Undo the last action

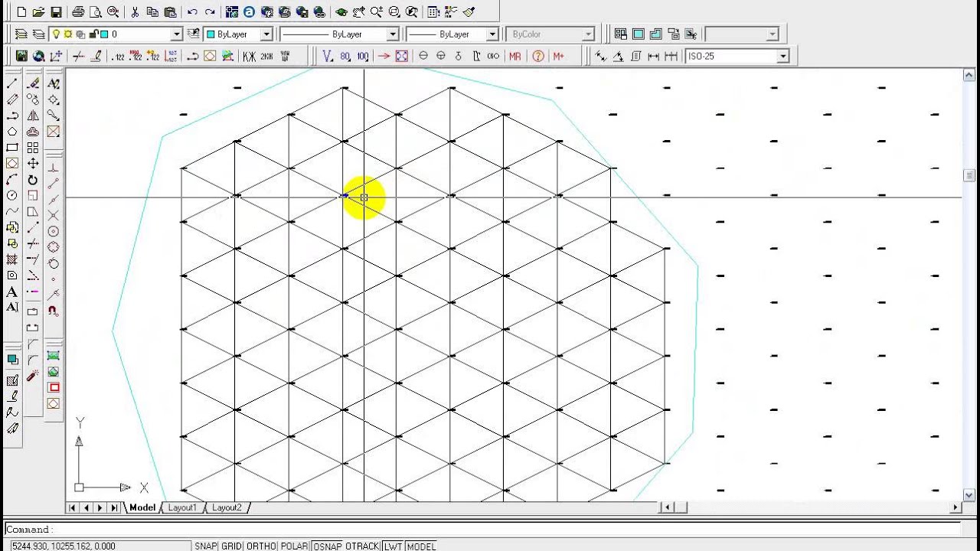[x=192, y=12]
